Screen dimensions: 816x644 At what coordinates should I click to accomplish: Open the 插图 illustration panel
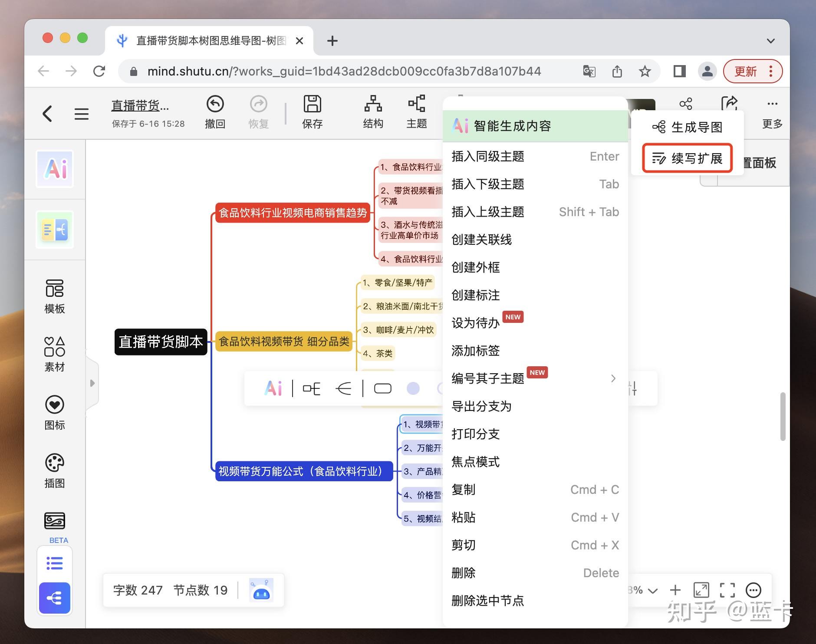54,471
